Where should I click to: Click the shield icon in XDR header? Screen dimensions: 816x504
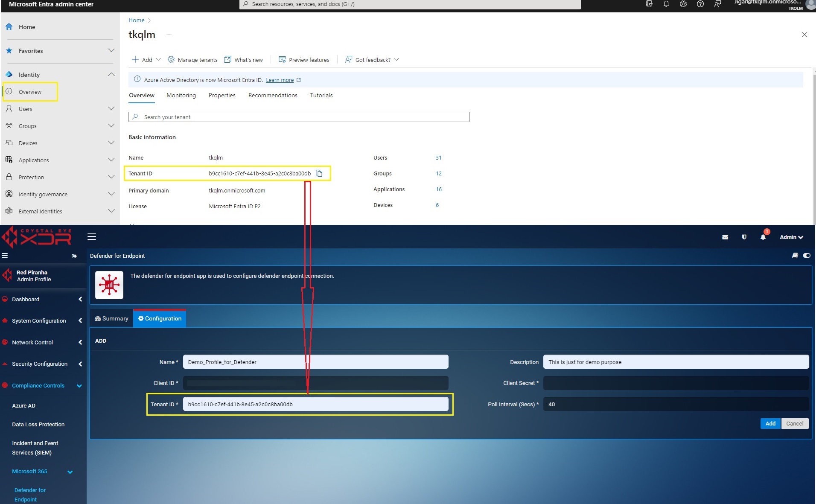[x=744, y=237]
